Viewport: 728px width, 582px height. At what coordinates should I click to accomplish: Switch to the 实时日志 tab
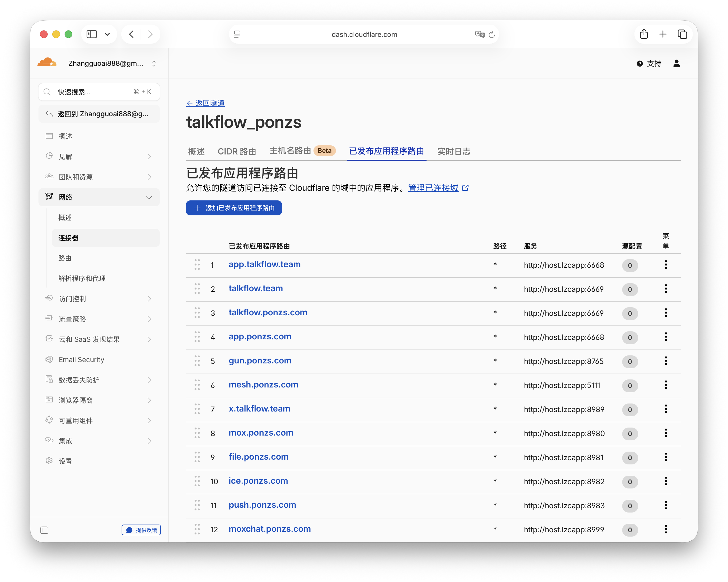pyautogui.click(x=454, y=151)
